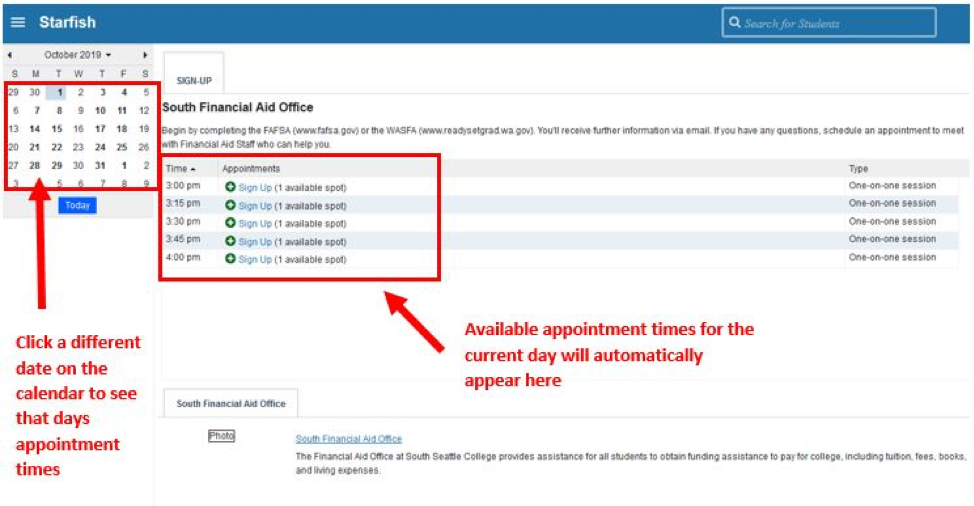Select the South Financial Aid Office tab
Screen dimensions: 974x506
[x=231, y=404]
